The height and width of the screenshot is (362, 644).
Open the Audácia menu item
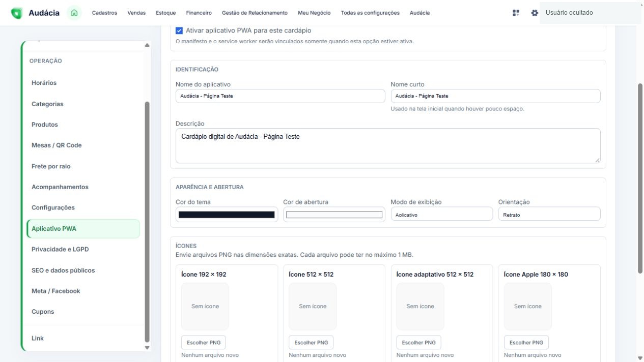[x=419, y=13]
